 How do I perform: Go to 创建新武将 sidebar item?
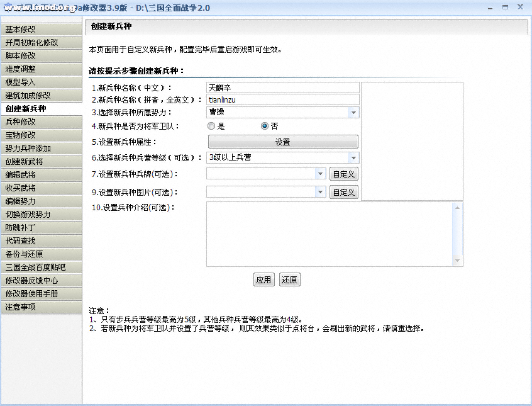41,162
